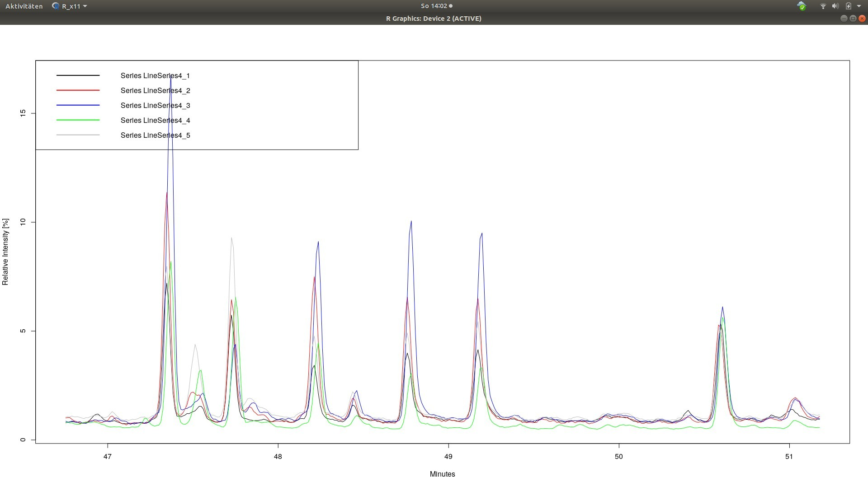
Task: Click the cloud sync status icon
Action: 802,6
